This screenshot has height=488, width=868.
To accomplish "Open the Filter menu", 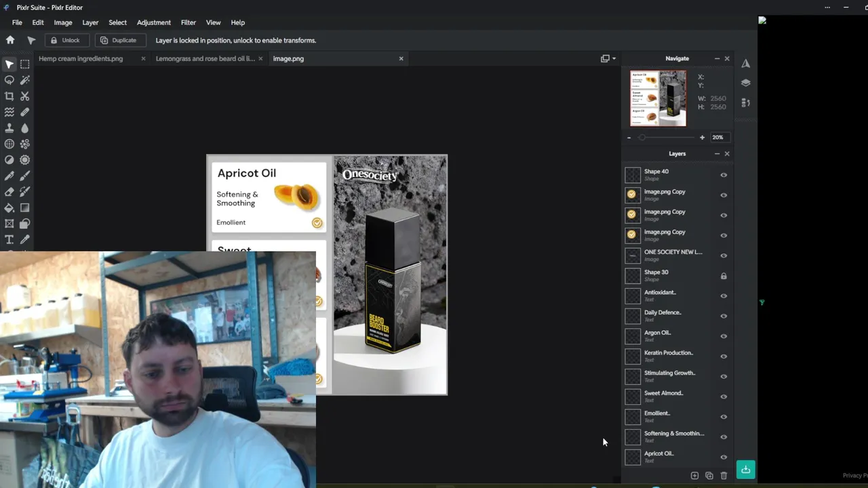I will point(189,22).
